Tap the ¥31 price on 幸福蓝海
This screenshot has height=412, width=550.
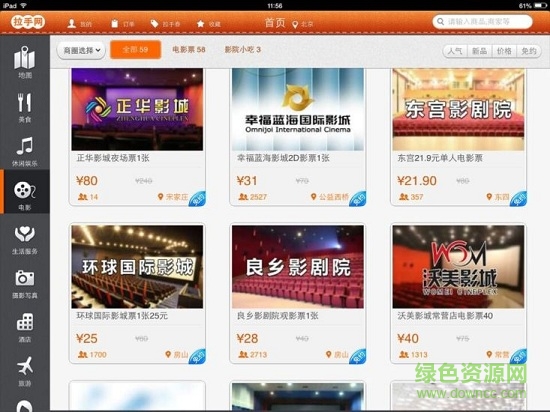click(247, 181)
